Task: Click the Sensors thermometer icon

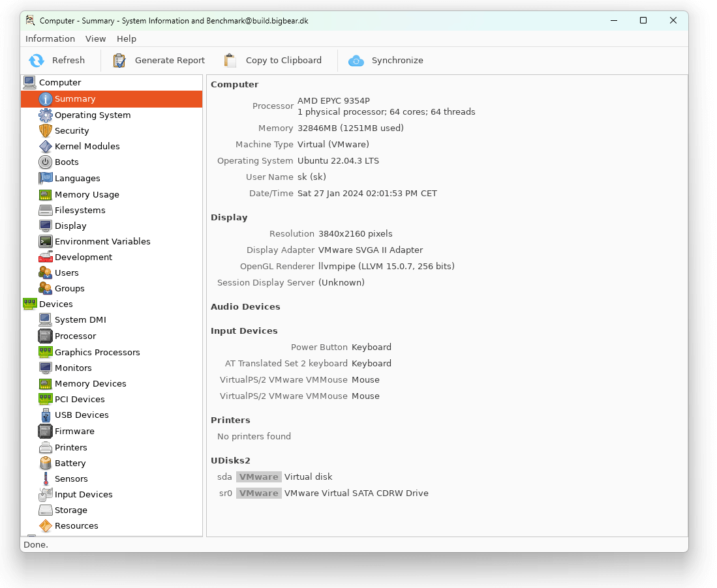Action: pos(45,478)
